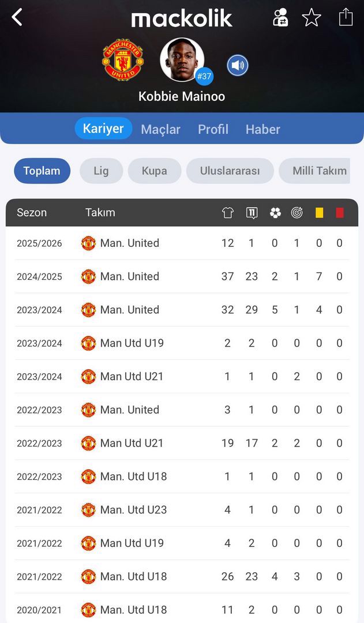Image resolution: width=364 pixels, height=623 pixels.
Task: Tap the goals ball column icon
Action: pyautogui.click(x=275, y=213)
